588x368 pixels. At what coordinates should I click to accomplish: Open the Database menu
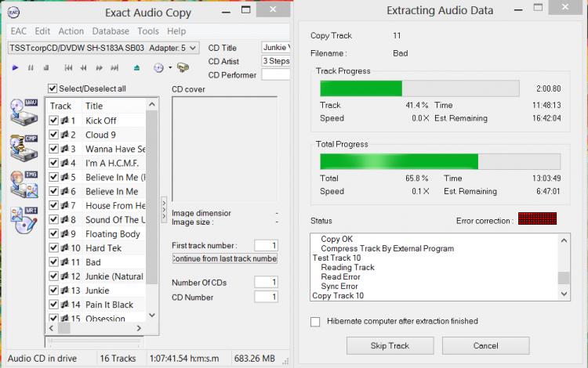point(111,31)
